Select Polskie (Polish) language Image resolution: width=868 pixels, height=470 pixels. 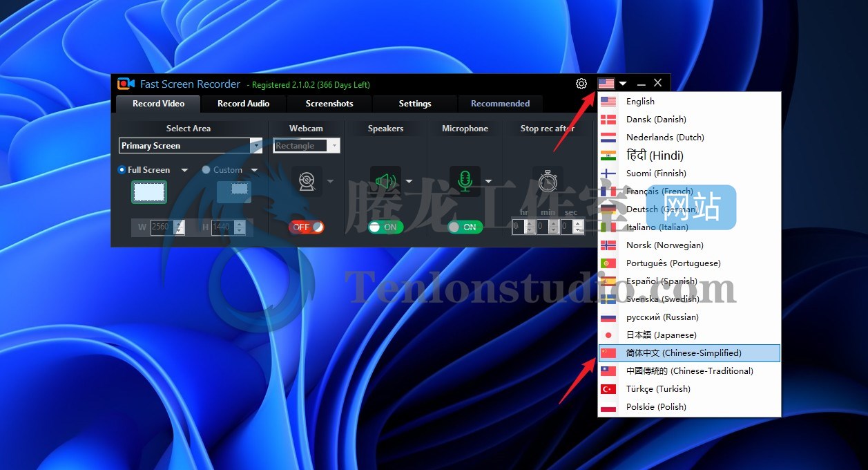click(689, 407)
